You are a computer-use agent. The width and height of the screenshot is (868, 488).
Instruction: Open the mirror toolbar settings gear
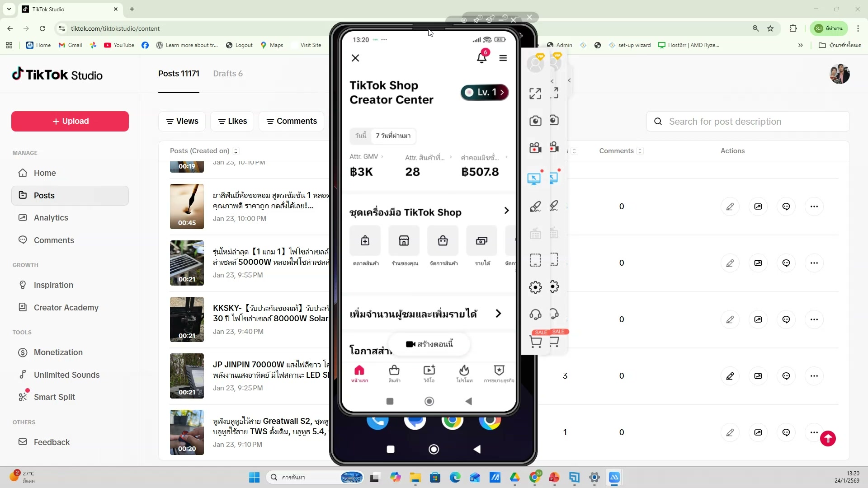tap(535, 287)
